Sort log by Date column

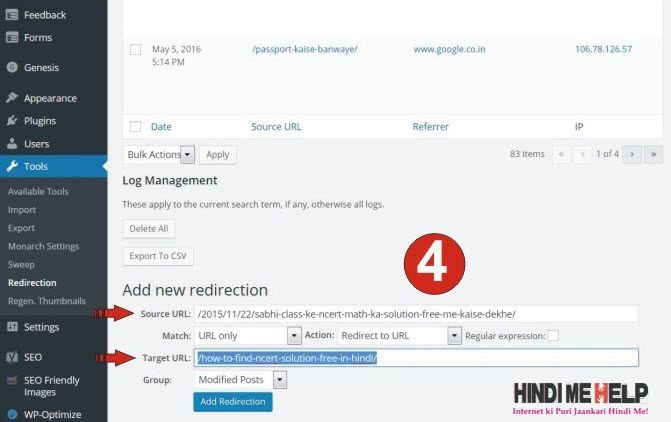pyautogui.click(x=161, y=127)
